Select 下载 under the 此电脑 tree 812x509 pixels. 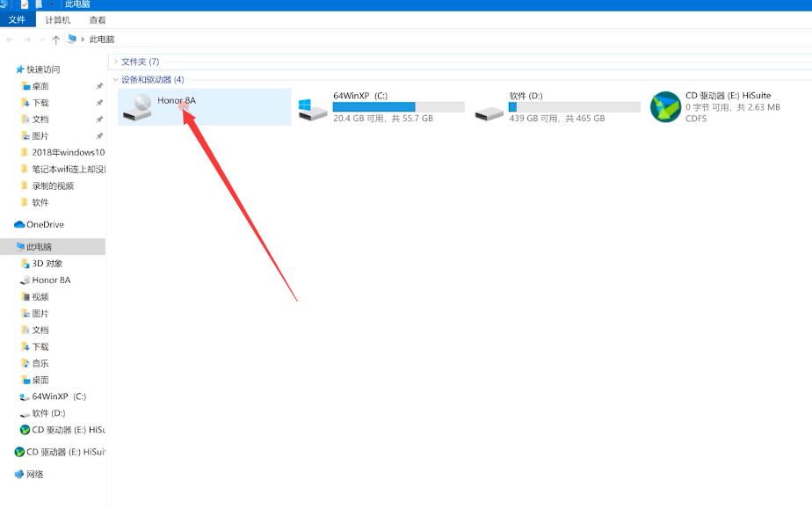click(x=34, y=347)
